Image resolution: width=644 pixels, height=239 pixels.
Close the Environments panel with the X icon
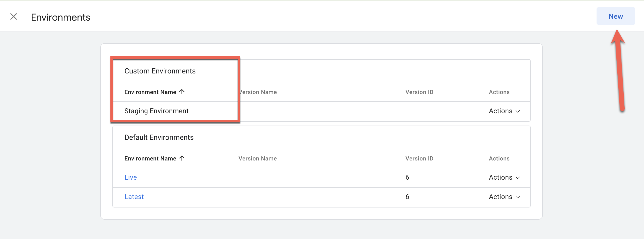(x=14, y=17)
